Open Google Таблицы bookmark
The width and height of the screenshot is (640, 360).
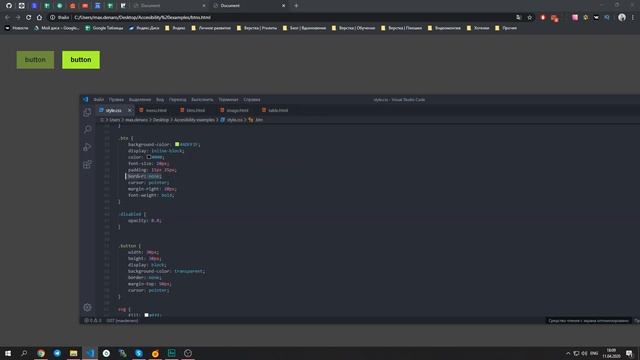click(x=104, y=28)
